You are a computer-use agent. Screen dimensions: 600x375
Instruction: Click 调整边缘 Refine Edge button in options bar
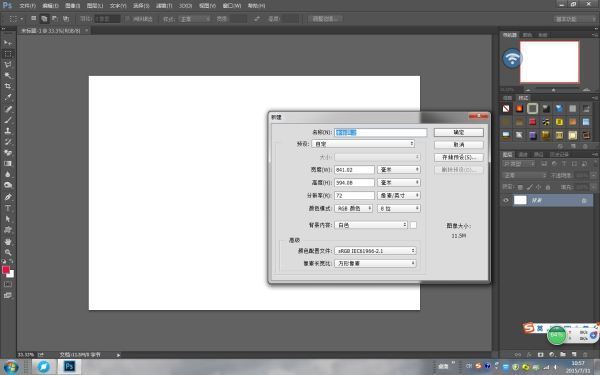point(325,19)
